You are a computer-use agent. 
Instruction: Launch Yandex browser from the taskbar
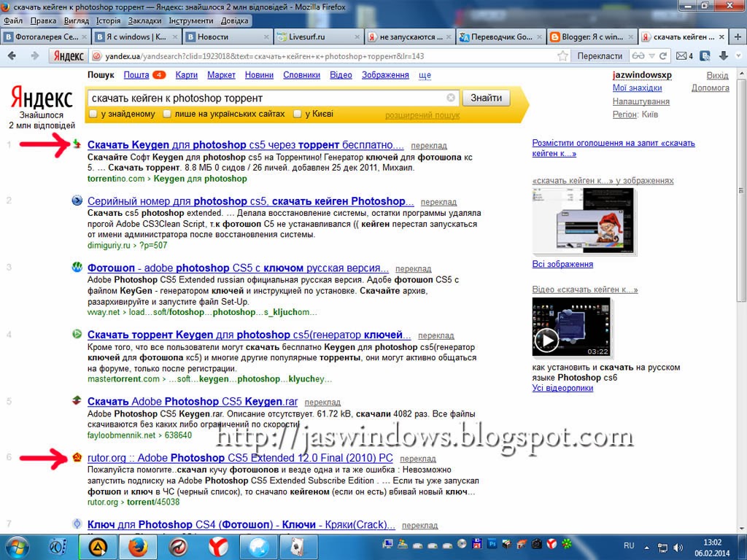217,547
